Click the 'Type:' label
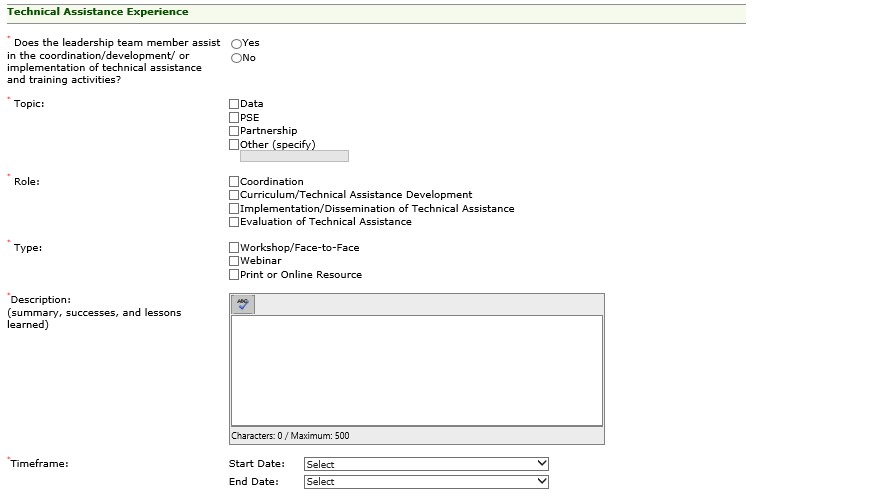The height and width of the screenshot is (497, 895). pyautogui.click(x=28, y=248)
